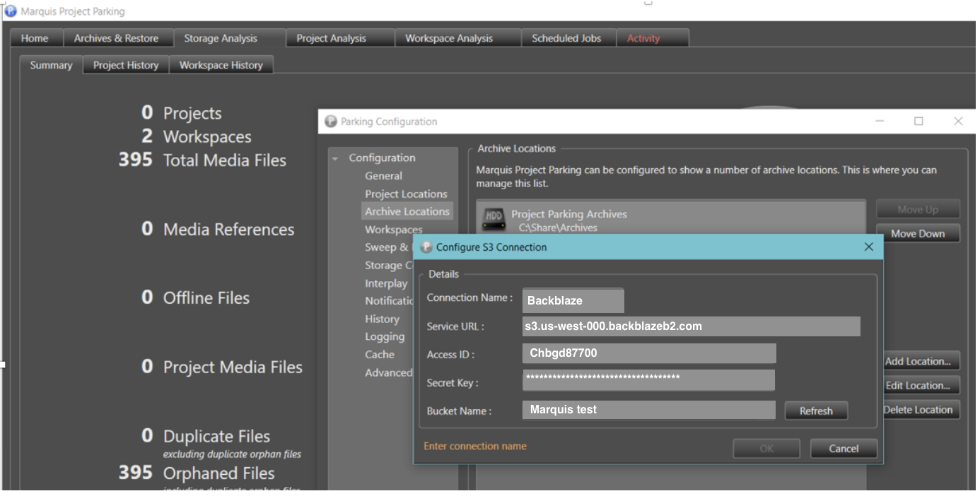The image size is (980, 496).
Task: Select Interplay in configuration tree
Action: click(x=386, y=283)
